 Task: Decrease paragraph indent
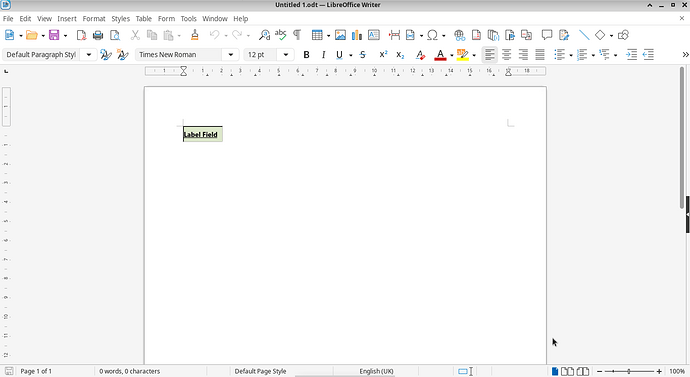coord(649,55)
